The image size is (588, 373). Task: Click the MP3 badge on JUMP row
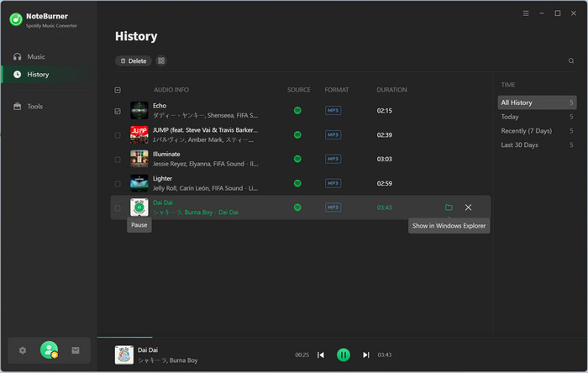(x=333, y=135)
